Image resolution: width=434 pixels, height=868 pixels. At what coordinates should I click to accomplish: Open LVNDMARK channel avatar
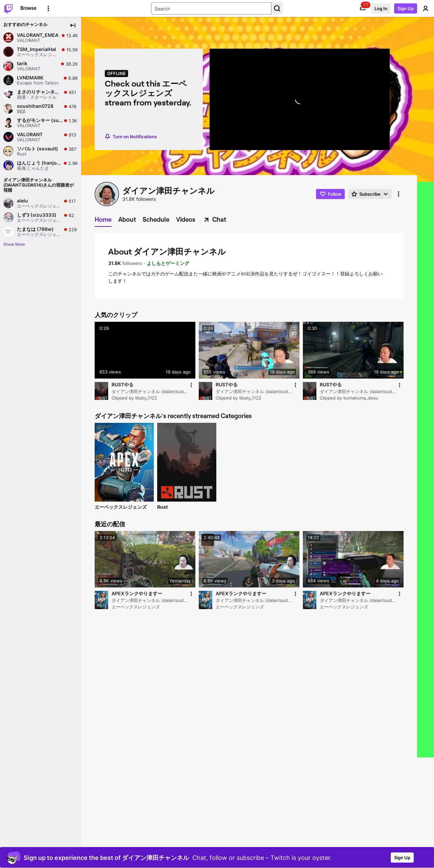coord(8,80)
